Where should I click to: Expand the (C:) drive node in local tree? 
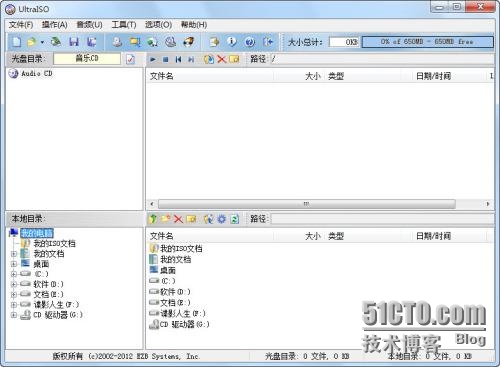coord(14,274)
